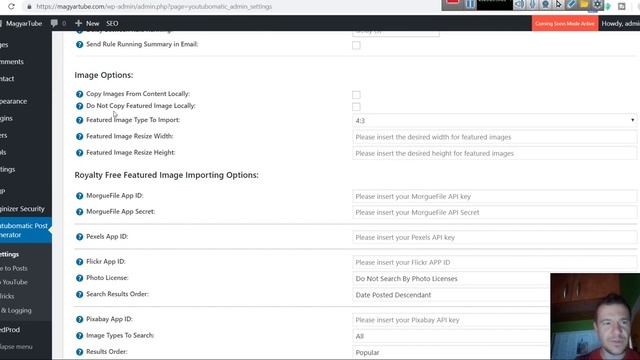Open Appearance in admin sidebar

pos(26,101)
